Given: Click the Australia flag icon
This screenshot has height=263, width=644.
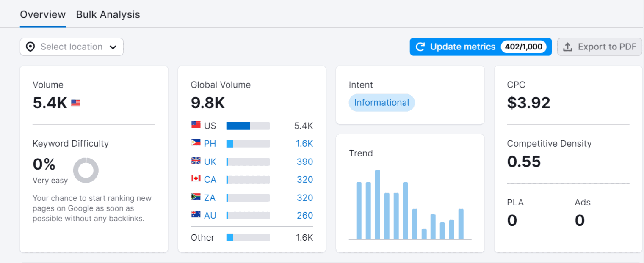Looking at the screenshot, I should coord(196,215).
